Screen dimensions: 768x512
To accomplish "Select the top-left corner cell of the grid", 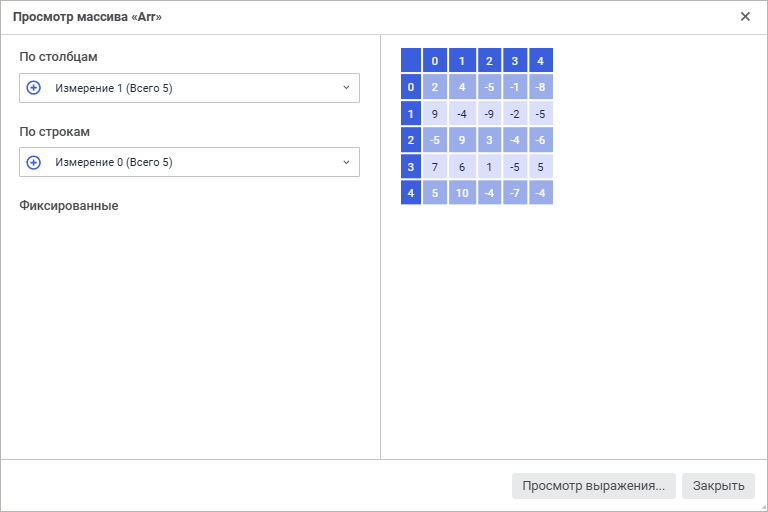I will coord(411,61).
